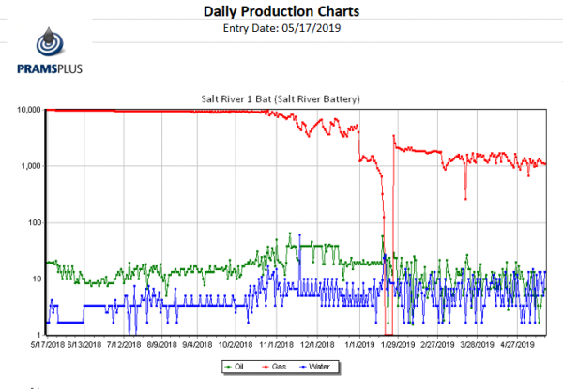
Task: Click the Entry Date: 05/17/2019 text
Action: [281, 28]
